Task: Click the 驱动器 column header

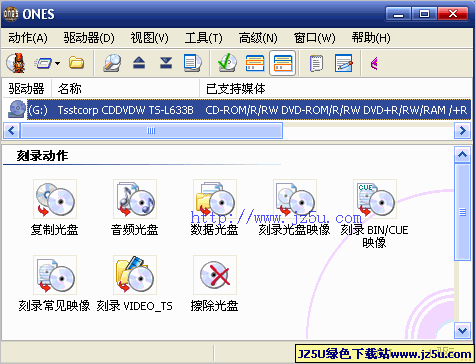Action: point(27,89)
